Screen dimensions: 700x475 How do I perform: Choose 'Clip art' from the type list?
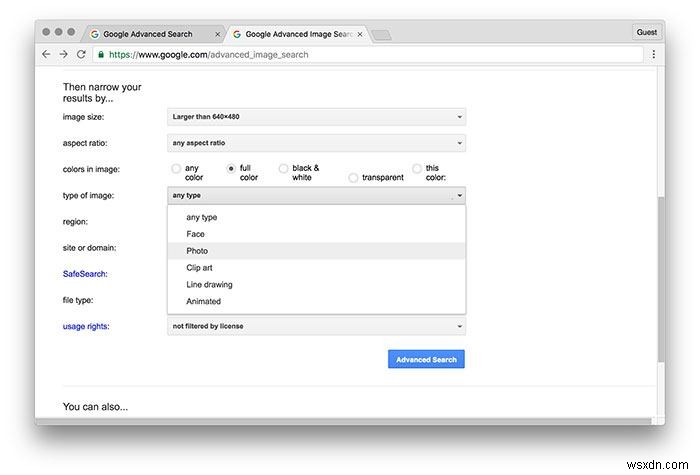click(x=317, y=268)
